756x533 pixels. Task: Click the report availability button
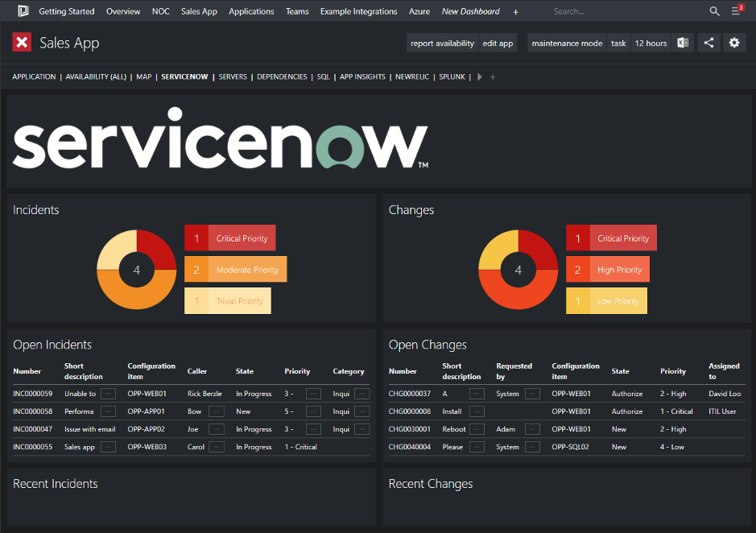coord(442,43)
